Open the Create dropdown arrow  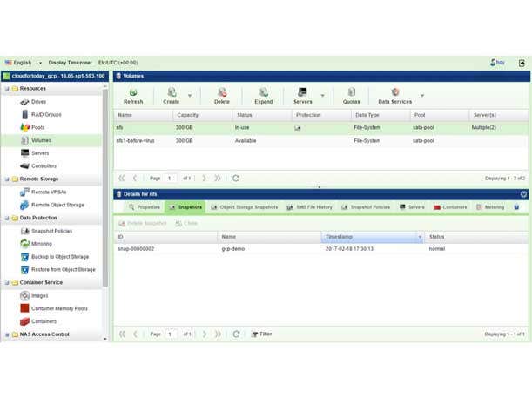(x=190, y=96)
